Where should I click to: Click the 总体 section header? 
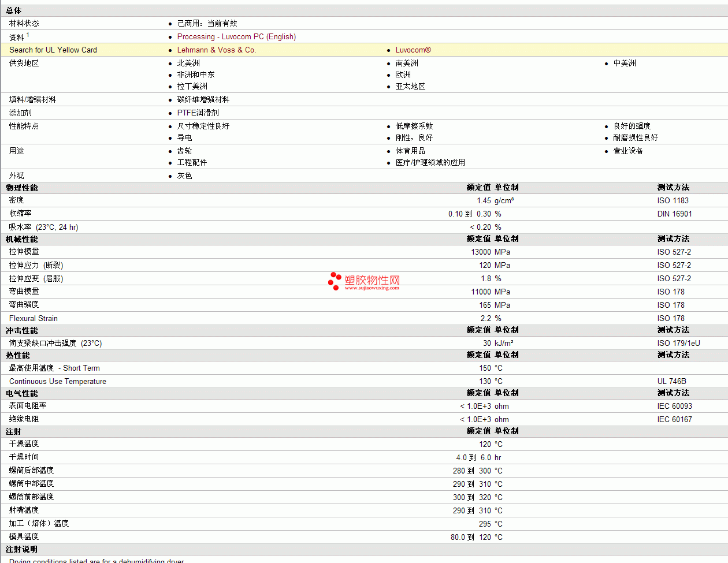pyautogui.click(x=14, y=10)
